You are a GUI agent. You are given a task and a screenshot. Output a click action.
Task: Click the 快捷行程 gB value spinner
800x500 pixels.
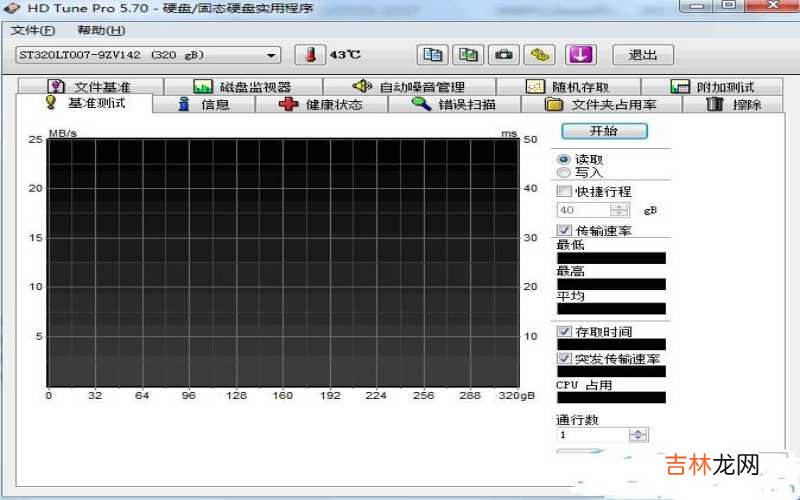click(x=619, y=210)
